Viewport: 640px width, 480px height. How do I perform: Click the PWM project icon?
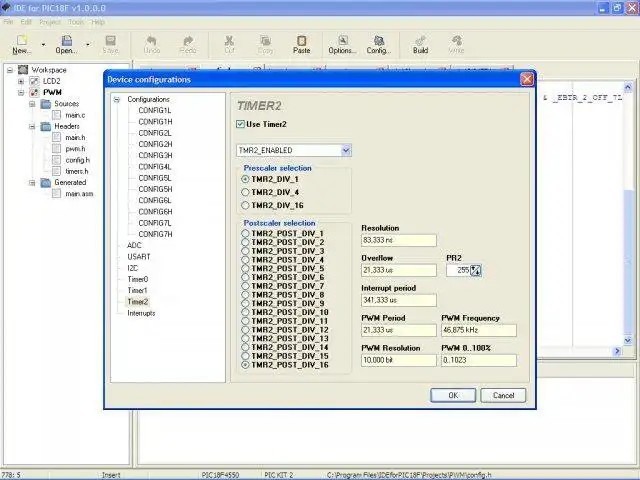[34, 92]
